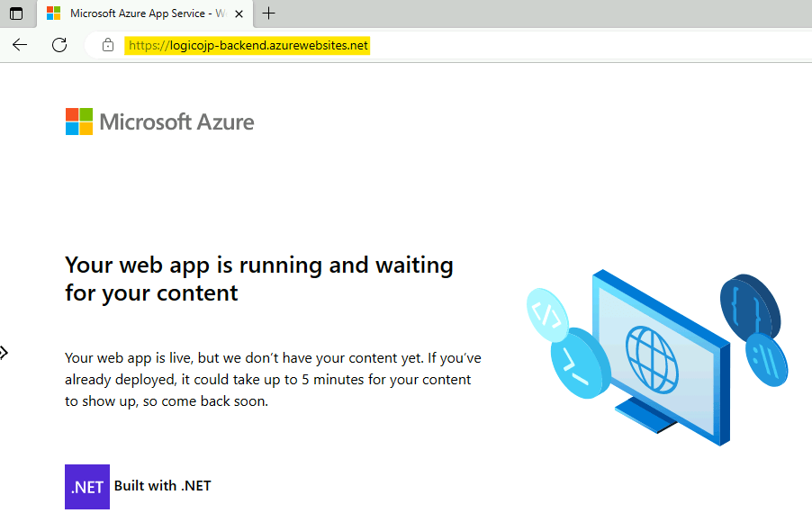This screenshot has height=531, width=812.
Task: Click the 'Built with .NET' label
Action: [x=163, y=486]
